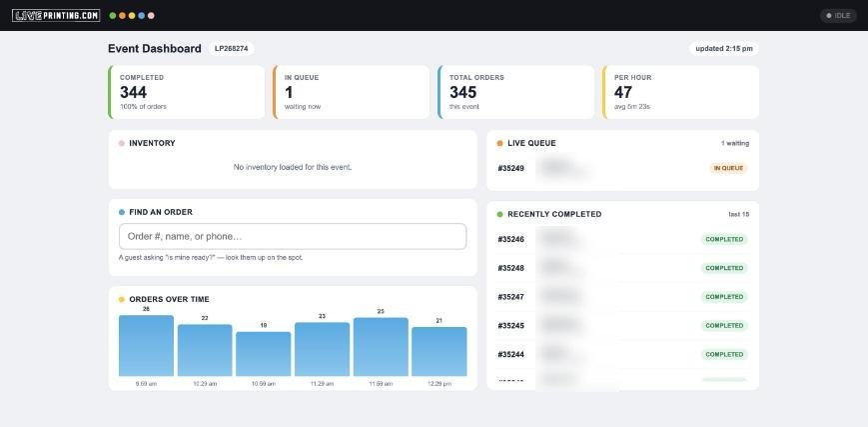Image resolution: width=868 pixels, height=427 pixels.
Task: Click the '1 waiting' label
Action: 735,143
